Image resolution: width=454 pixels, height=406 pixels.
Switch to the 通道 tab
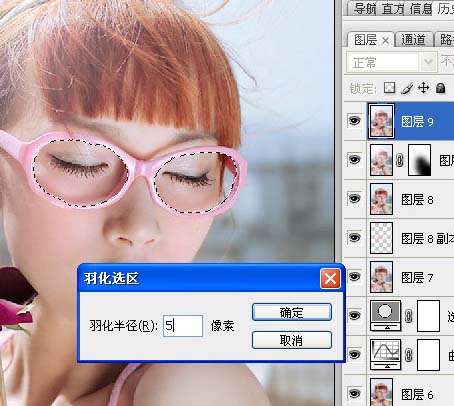pyautogui.click(x=413, y=40)
